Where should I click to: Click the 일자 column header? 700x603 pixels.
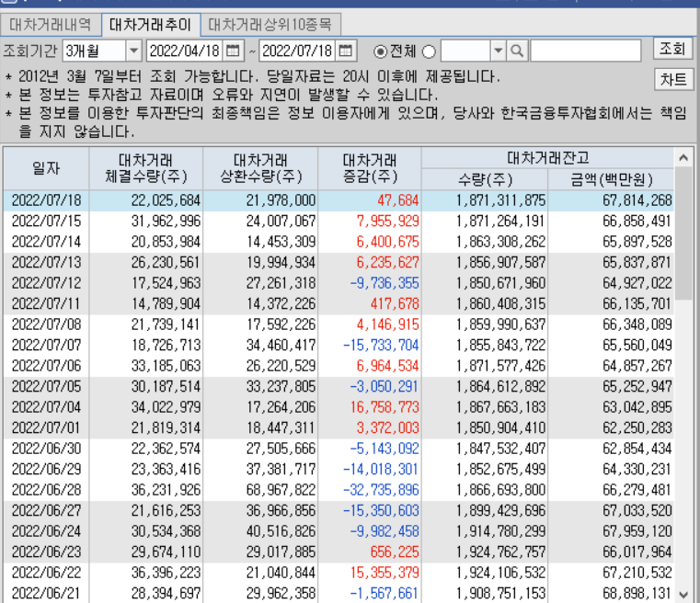pyautogui.click(x=46, y=168)
